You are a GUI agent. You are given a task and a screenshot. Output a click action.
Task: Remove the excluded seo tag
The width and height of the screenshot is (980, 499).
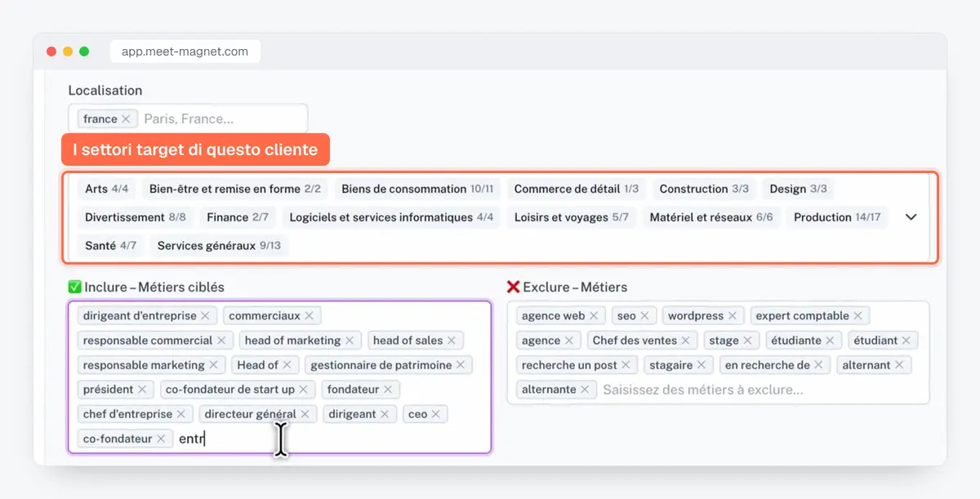pos(644,316)
